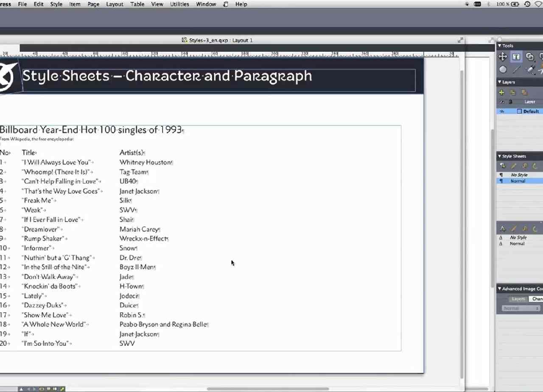Collapse the Layers palette
The image size is (543, 392).
tap(500, 82)
